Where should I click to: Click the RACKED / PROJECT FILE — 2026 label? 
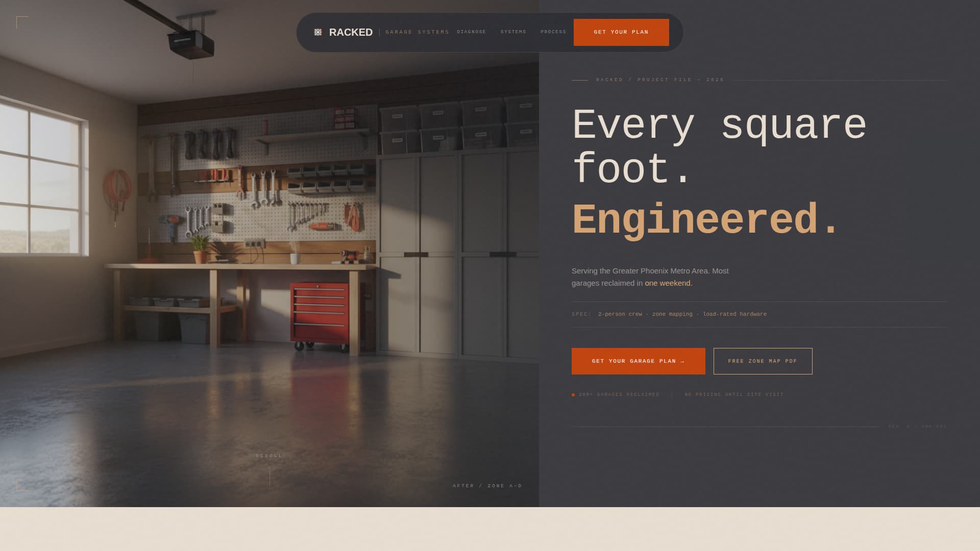tap(659, 80)
